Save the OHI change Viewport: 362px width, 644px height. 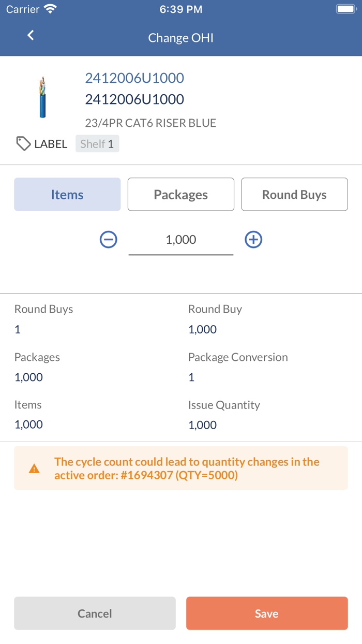point(266,613)
